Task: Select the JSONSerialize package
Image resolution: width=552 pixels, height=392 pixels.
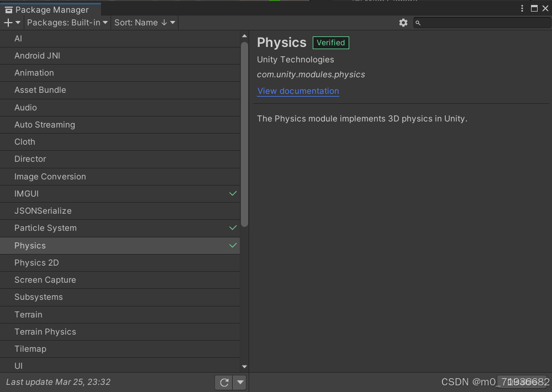Action: [x=120, y=211]
